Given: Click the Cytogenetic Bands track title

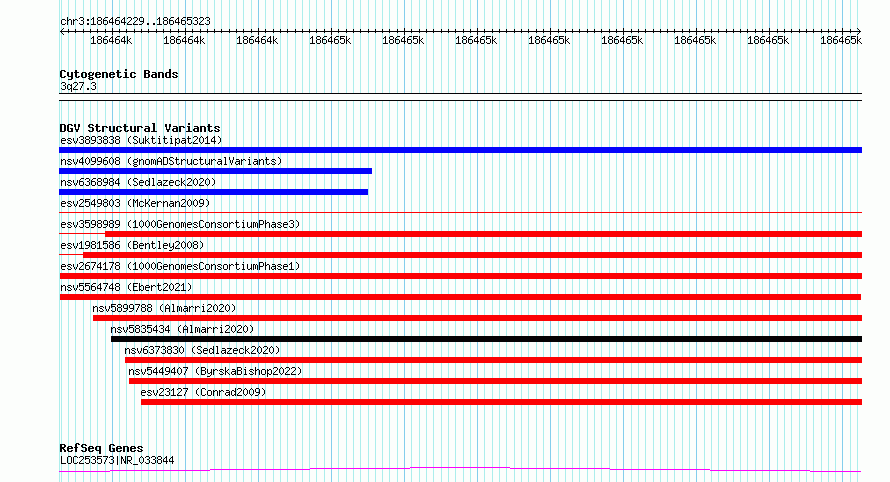Looking at the screenshot, I should pyautogui.click(x=119, y=74).
